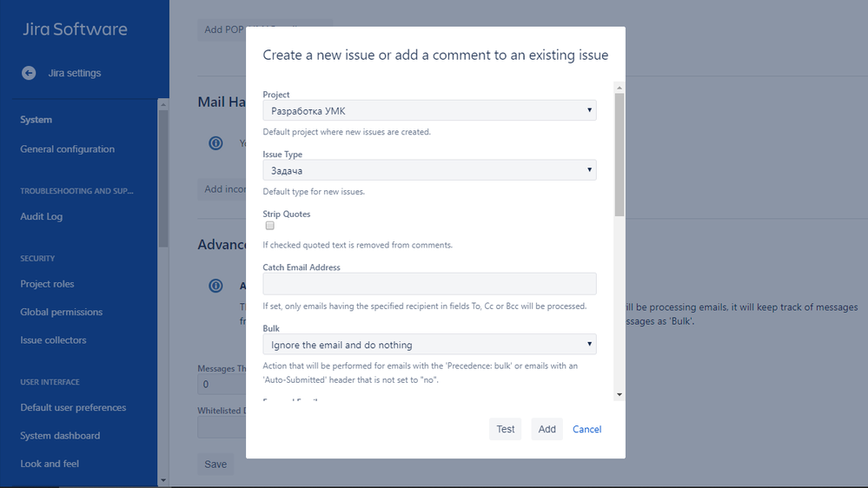Click the dialog vertical scrollbar thumb
Image resolution: width=868 pixels, height=488 pixels.
(x=620, y=155)
